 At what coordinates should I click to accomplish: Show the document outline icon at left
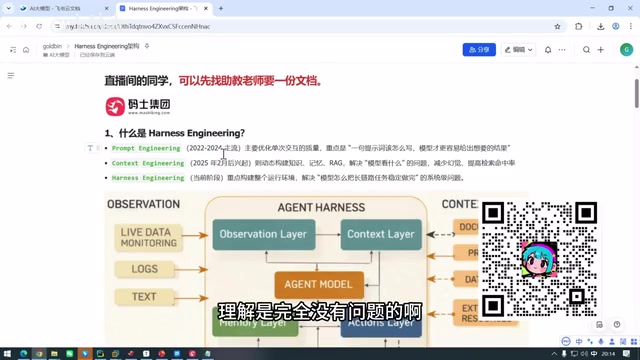[x=11, y=76]
